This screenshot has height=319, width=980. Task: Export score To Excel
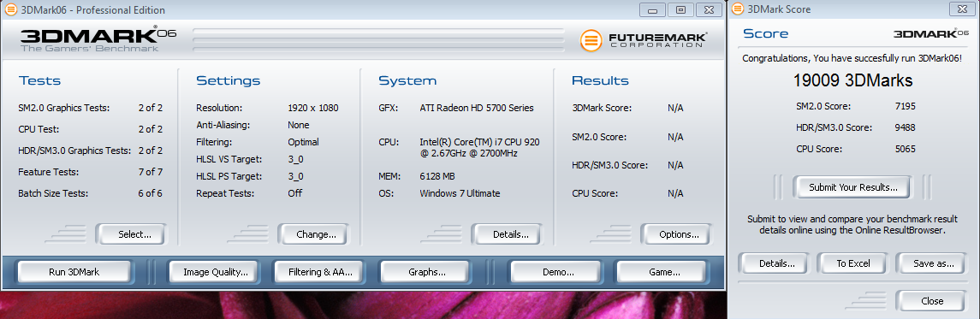click(853, 263)
